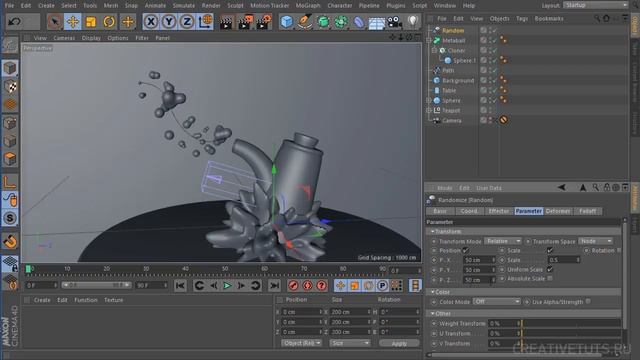The width and height of the screenshot is (640, 360).
Task: Add a Cube primitive object
Action: pyautogui.click(x=287, y=21)
